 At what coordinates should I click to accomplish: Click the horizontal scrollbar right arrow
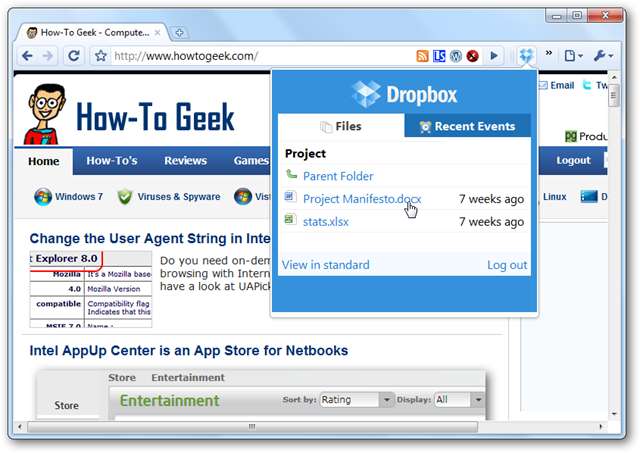pyautogui.click(x=600, y=427)
